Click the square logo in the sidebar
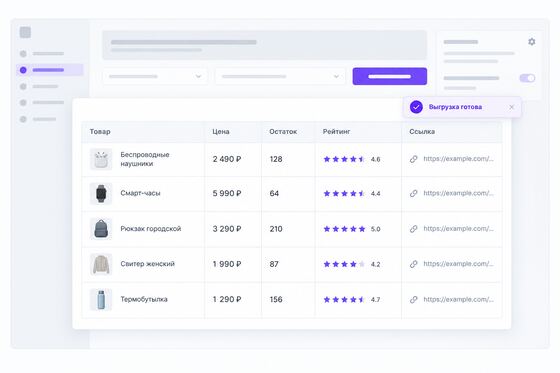560x373 pixels. [25, 33]
